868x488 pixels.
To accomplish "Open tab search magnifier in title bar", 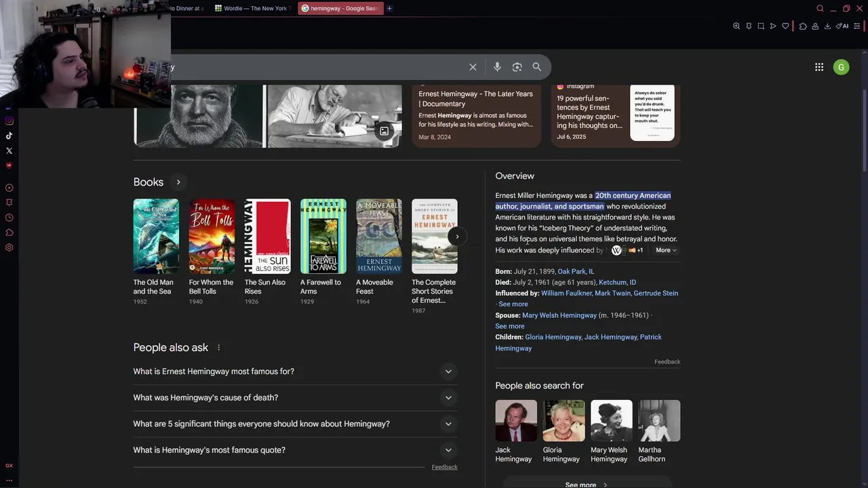I will (x=820, y=8).
